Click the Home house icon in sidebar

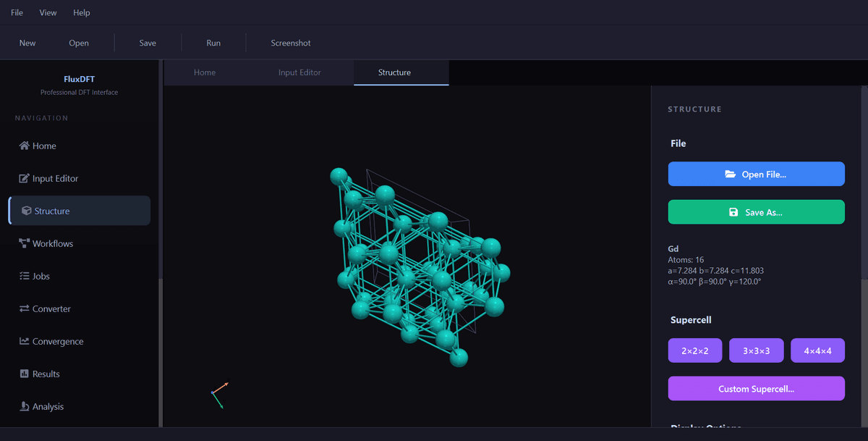24,146
